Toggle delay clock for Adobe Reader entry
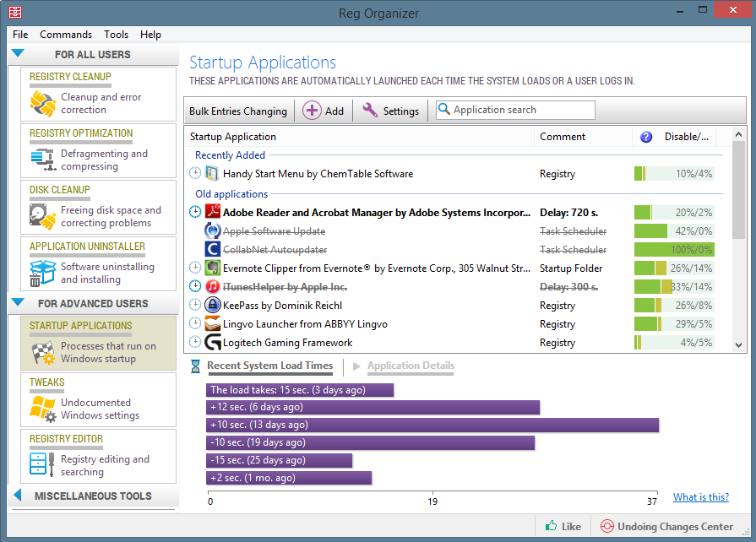Image resolution: width=756 pixels, height=542 pixels. click(x=196, y=213)
